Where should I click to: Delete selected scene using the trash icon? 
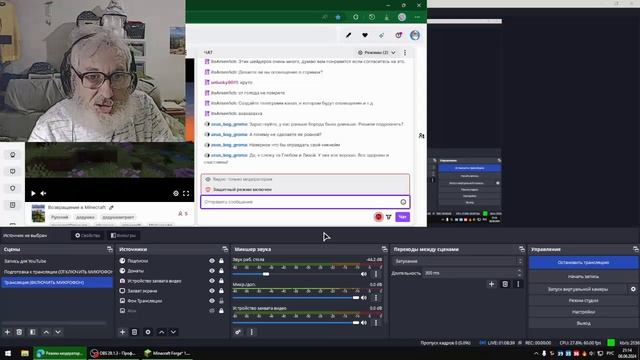[x=19, y=332]
